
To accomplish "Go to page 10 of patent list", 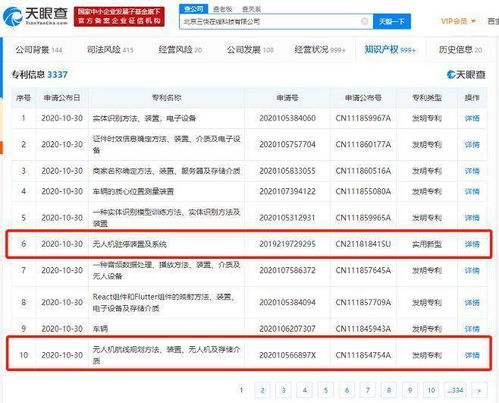I will (x=431, y=390).
